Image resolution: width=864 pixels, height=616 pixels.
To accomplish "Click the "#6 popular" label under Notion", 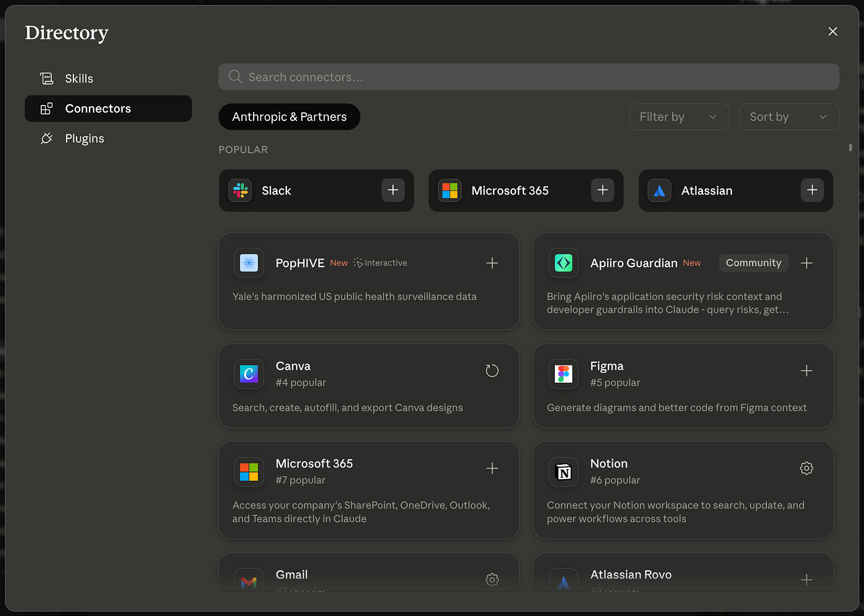I will [x=615, y=480].
